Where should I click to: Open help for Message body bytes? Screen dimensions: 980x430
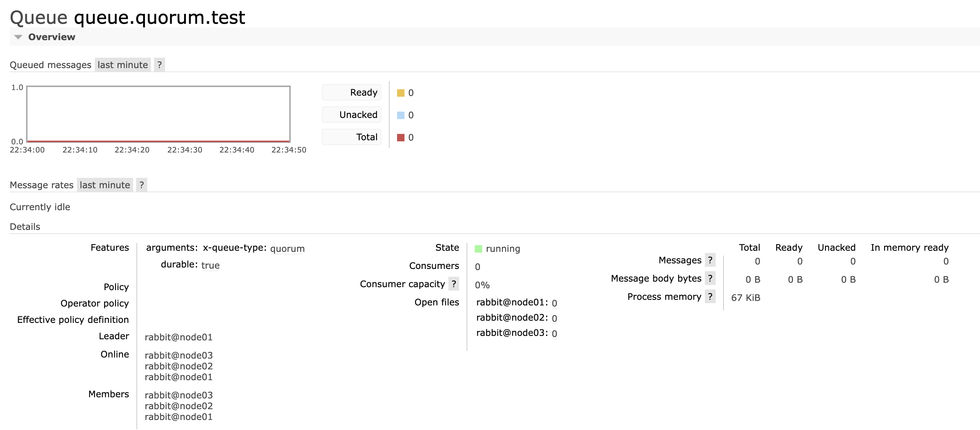point(710,278)
